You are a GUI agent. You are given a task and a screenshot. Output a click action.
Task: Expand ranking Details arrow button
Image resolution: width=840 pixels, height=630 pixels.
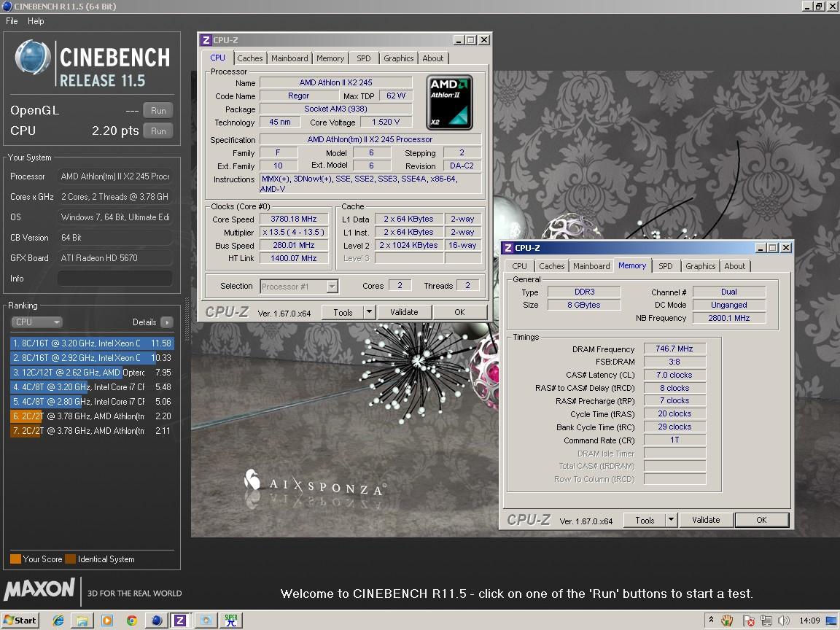(x=166, y=322)
